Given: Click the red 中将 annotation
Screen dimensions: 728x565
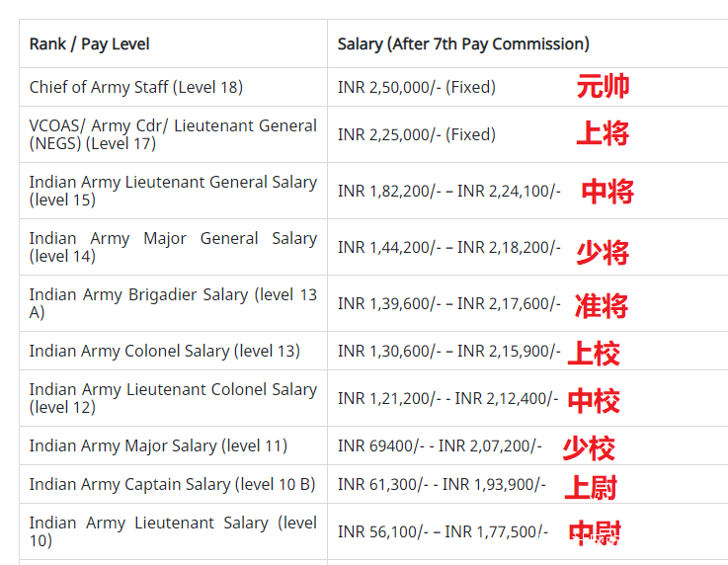Looking at the screenshot, I should point(607,192).
